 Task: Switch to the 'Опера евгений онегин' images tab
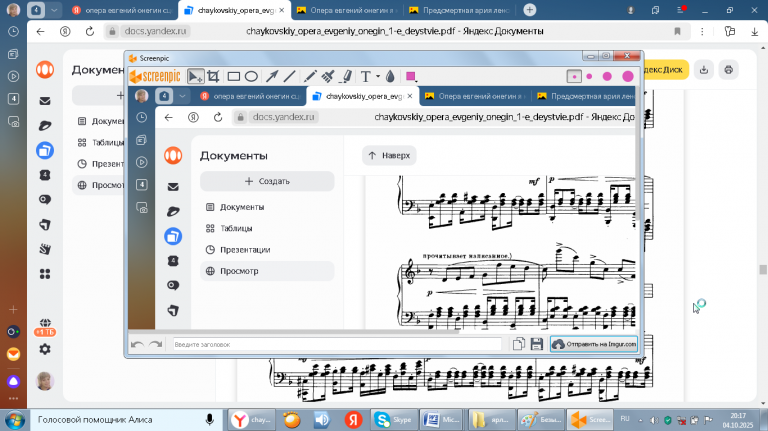[x=347, y=10]
